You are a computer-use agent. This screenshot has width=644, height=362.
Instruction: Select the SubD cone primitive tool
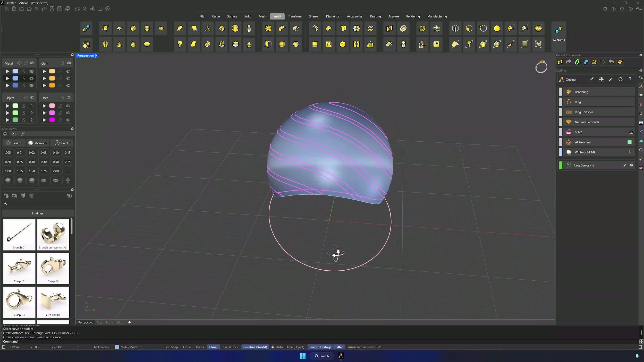[x=119, y=44]
